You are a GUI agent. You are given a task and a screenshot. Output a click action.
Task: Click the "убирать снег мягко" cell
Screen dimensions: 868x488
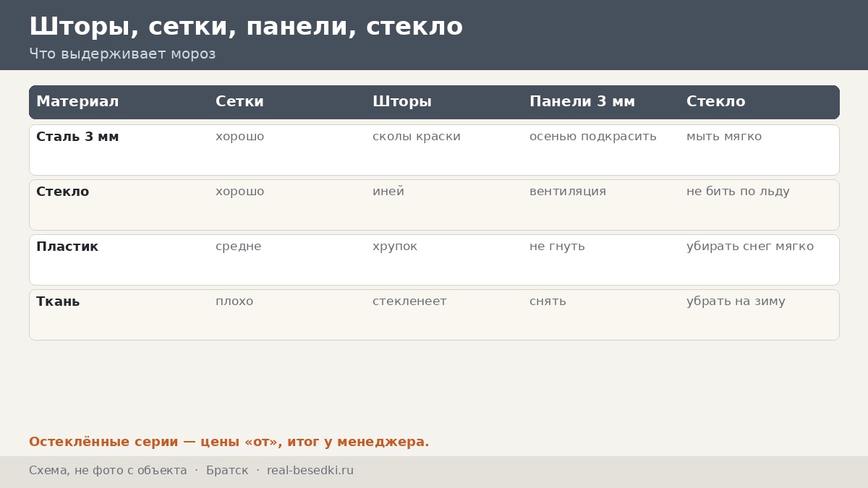[750, 247]
